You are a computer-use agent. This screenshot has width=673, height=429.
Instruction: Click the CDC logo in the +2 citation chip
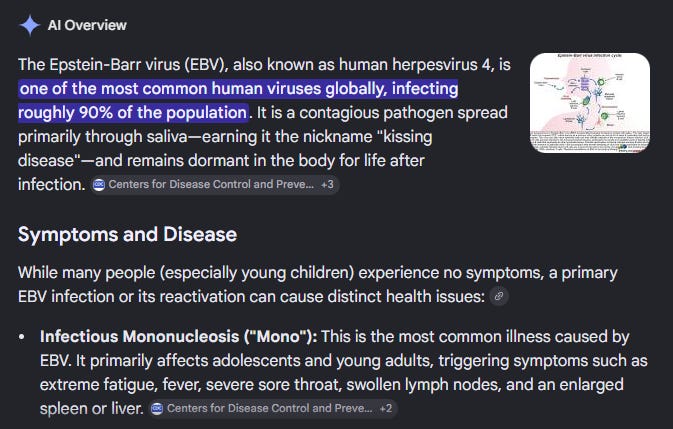pyautogui.click(x=158, y=408)
